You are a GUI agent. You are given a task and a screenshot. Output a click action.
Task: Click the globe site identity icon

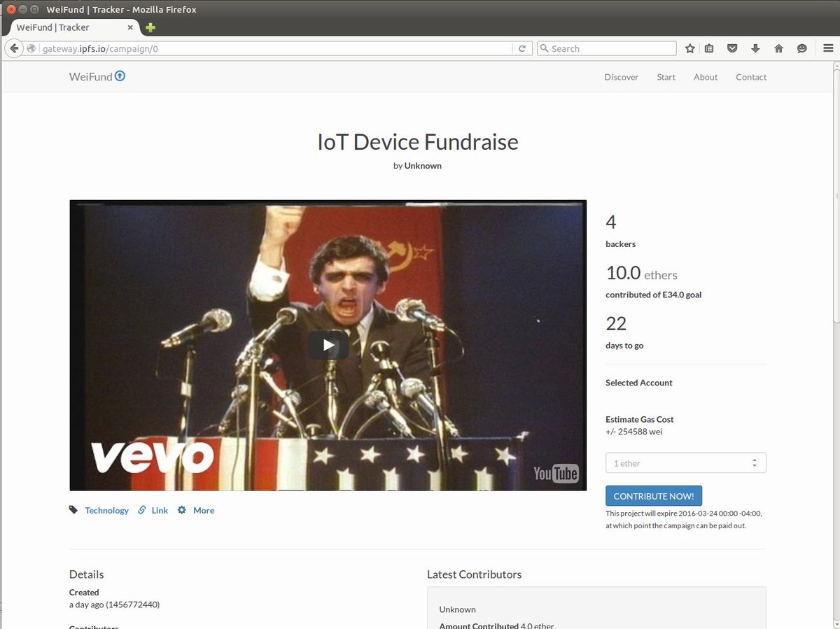pos(31,48)
